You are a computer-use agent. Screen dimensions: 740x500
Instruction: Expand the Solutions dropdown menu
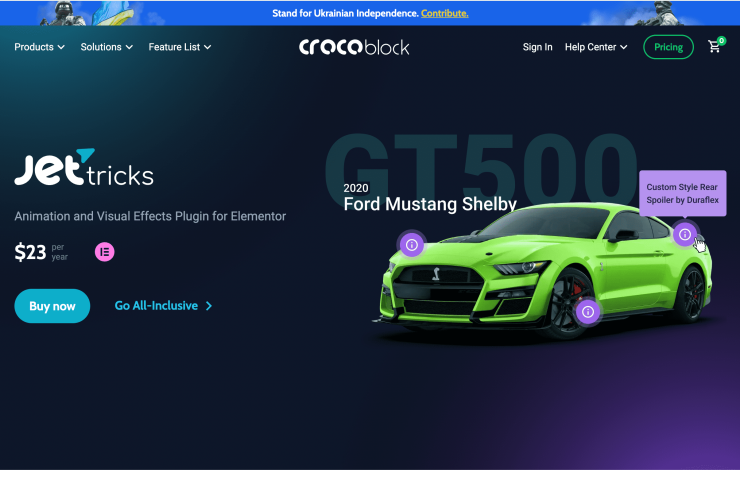click(x=107, y=47)
